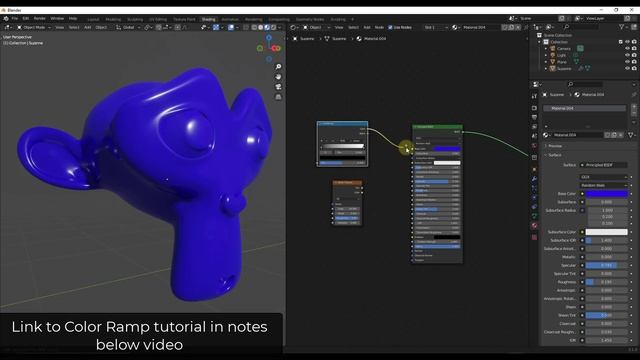The height and width of the screenshot is (360, 640).
Task: Click the Add menu in the shader editor header
Action: pyautogui.click(x=367, y=27)
